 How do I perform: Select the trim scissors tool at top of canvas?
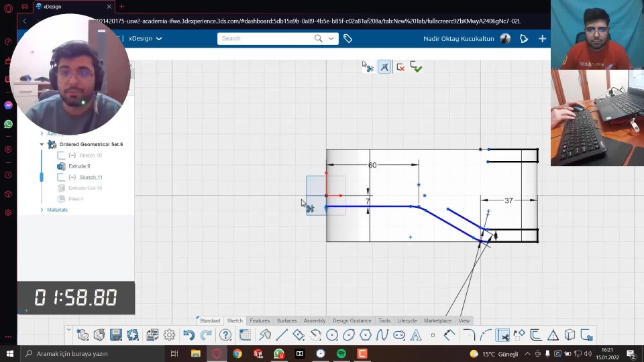click(368, 66)
